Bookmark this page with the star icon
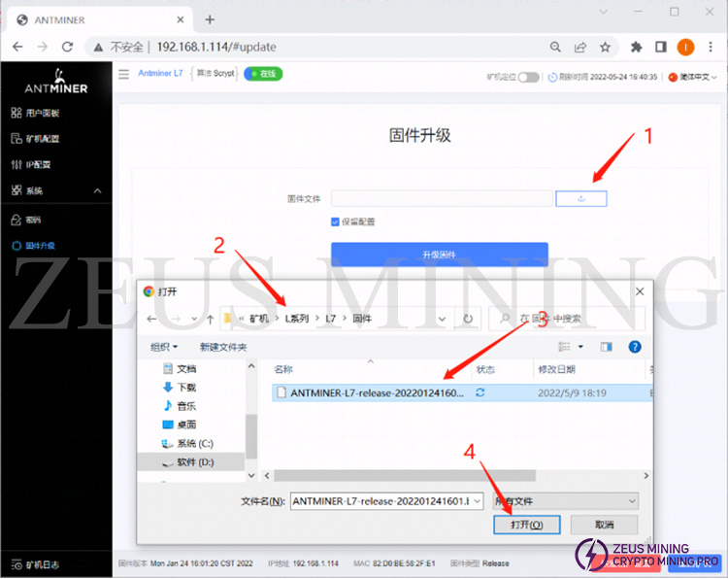Image resolution: width=728 pixels, height=579 pixels. pos(605,47)
